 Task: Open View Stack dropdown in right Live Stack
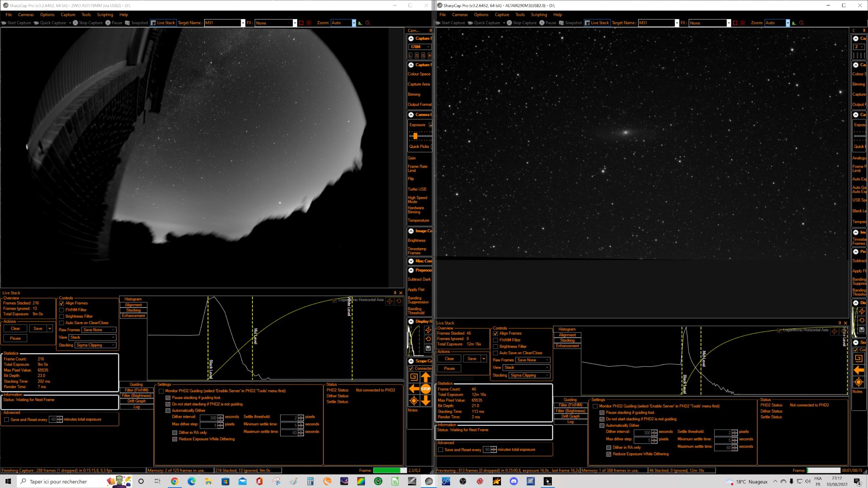526,368
